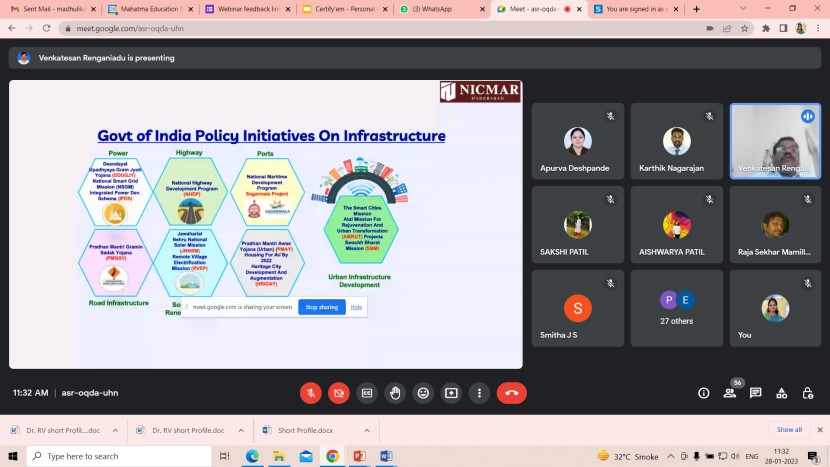Leave the call with red hang-up button
This screenshot has height=467, width=830.
point(511,393)
